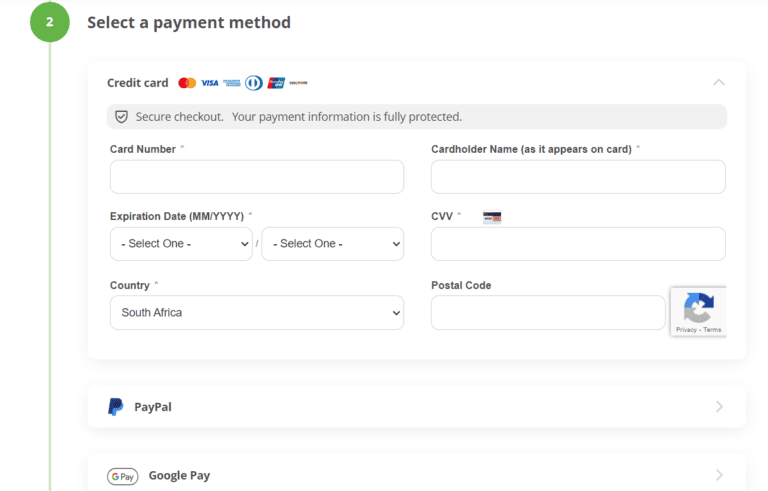Image resolution: width=768 pixels, height=491 pixels.
Task: Click the PayPal logo icon
Action: [116, 407]
